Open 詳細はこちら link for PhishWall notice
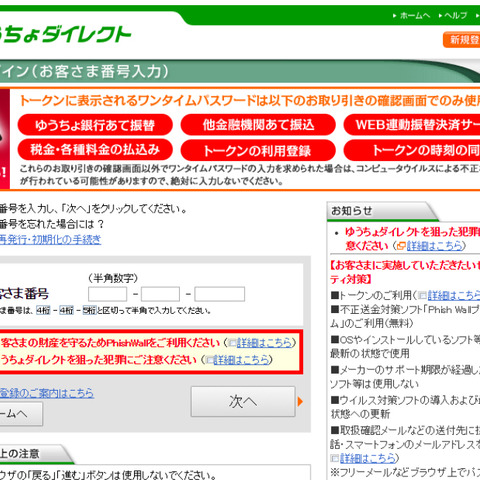480x480 pixels. (x=264, y=343)
